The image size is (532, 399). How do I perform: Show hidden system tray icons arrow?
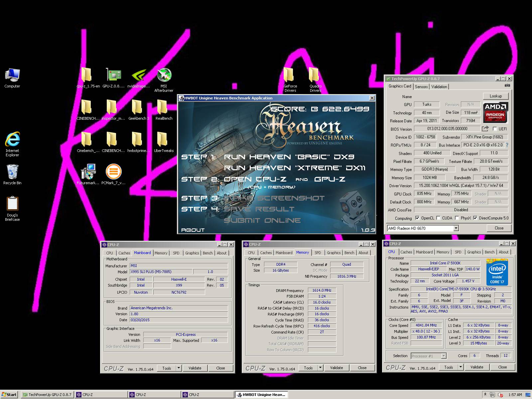[x=485, y=394]
